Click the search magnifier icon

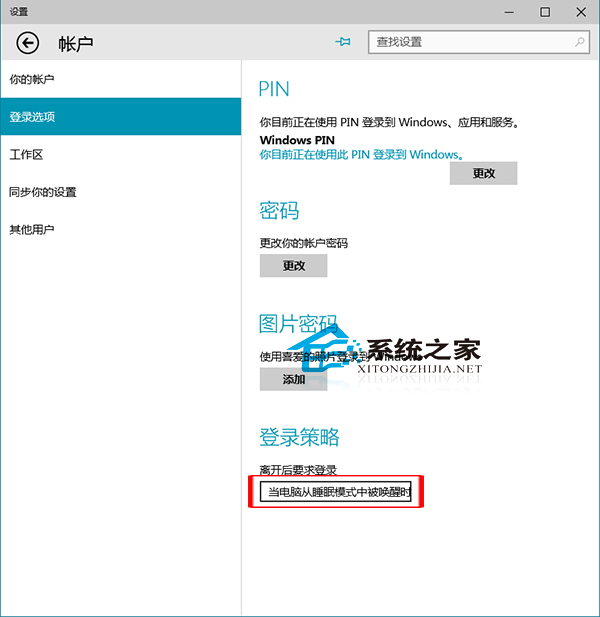(x=580, y=42)
